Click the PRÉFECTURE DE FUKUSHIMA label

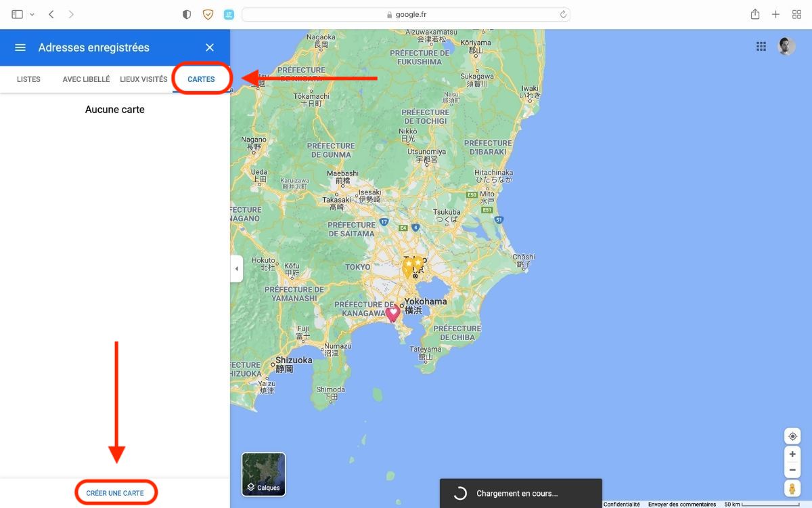point(420,57)
